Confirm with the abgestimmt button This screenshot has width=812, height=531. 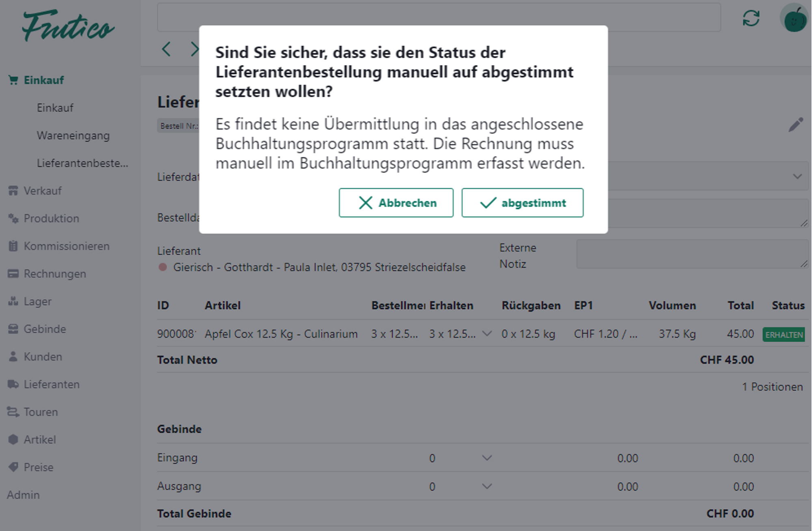[522, 203]
